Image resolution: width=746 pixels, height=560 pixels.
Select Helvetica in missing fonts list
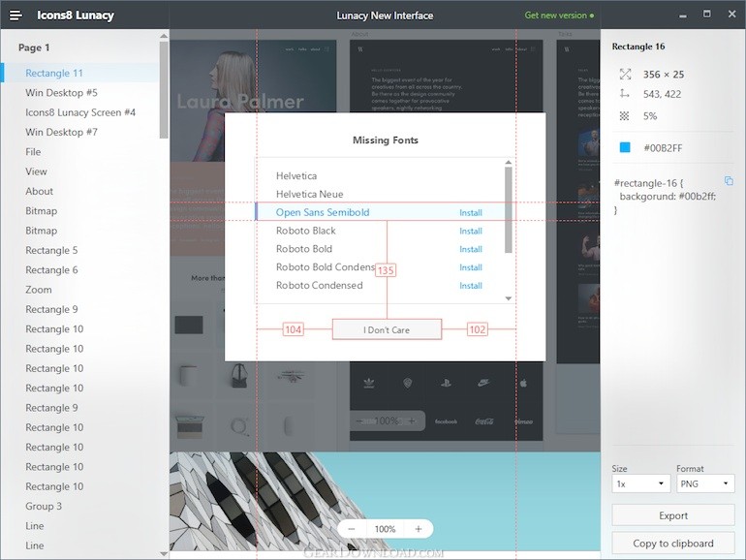point(296,175)
